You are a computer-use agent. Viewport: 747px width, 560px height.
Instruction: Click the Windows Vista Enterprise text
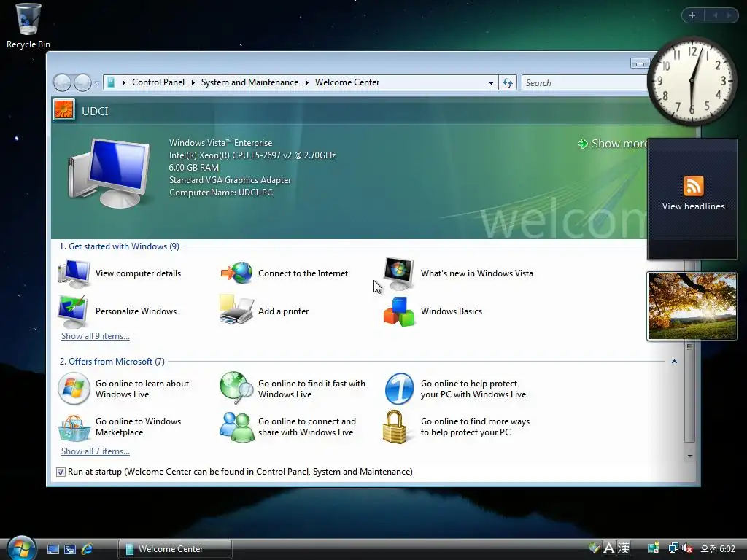tap(220, 143)
